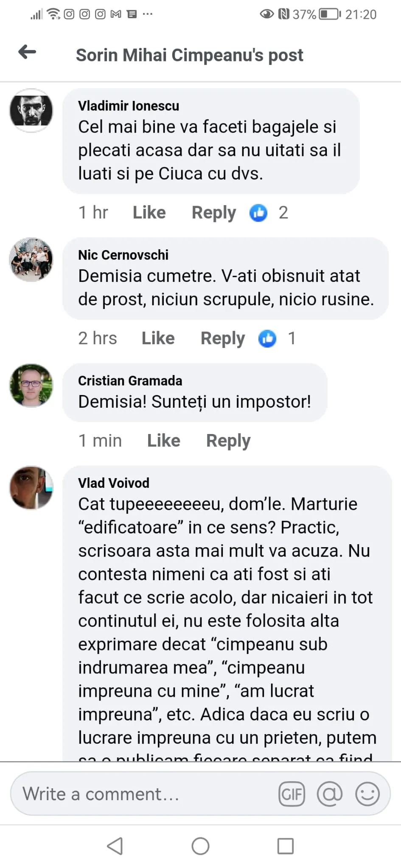This screenshot has width=401, height=868.
Task: Open Vlad Voivod's profile picture
Action: [31, 488]
